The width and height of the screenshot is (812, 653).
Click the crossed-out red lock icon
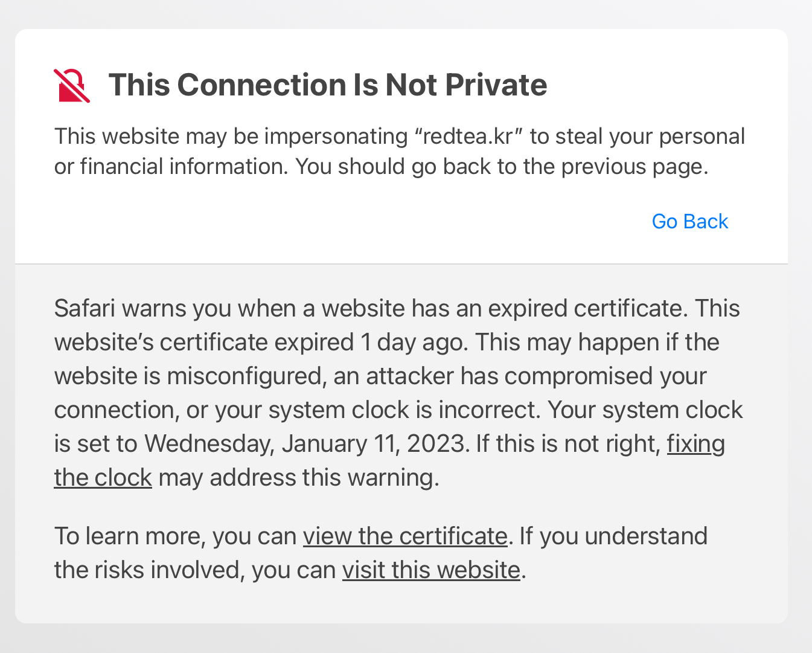(x=72, y=86)
